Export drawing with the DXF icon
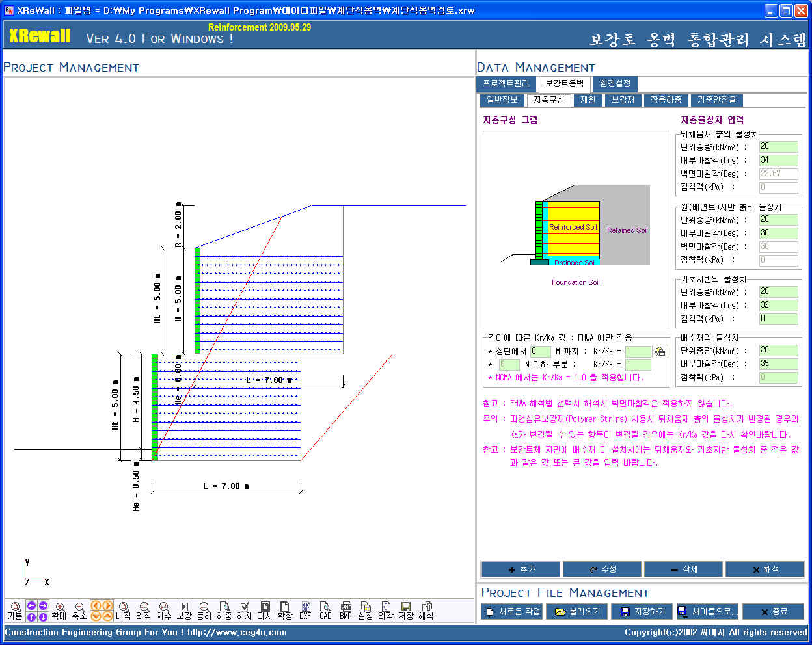812x645 pixels. click(x=305, y=611)
